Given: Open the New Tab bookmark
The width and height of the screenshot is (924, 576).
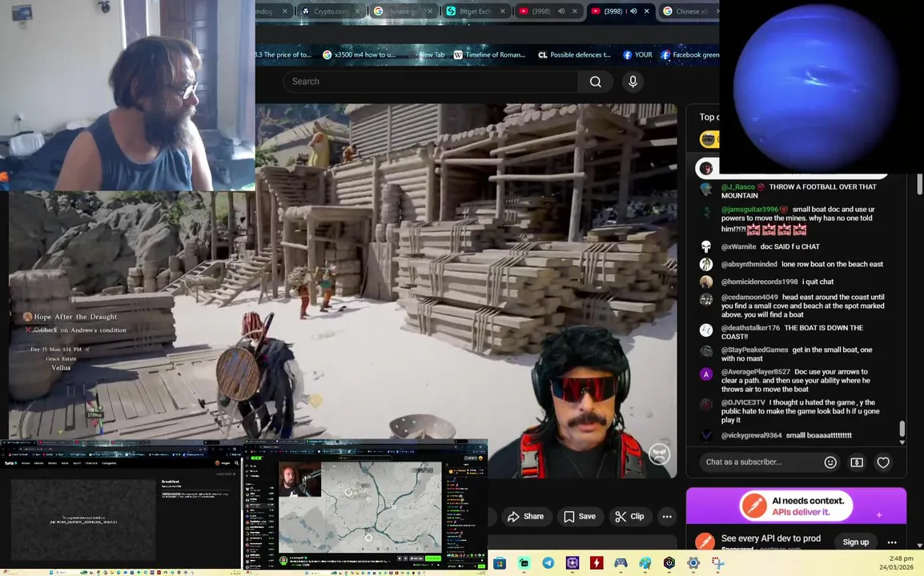Looking at the screenshot, I should pos(428,54).
